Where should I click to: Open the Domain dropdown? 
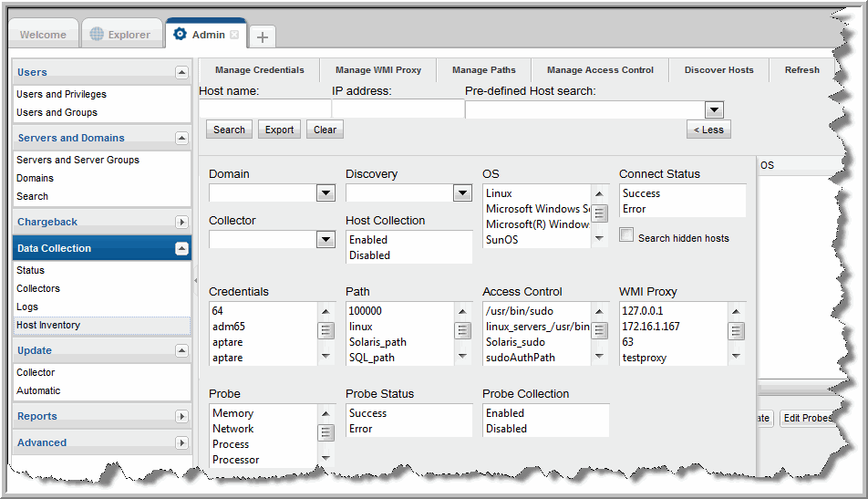click(x=325, y=193)
